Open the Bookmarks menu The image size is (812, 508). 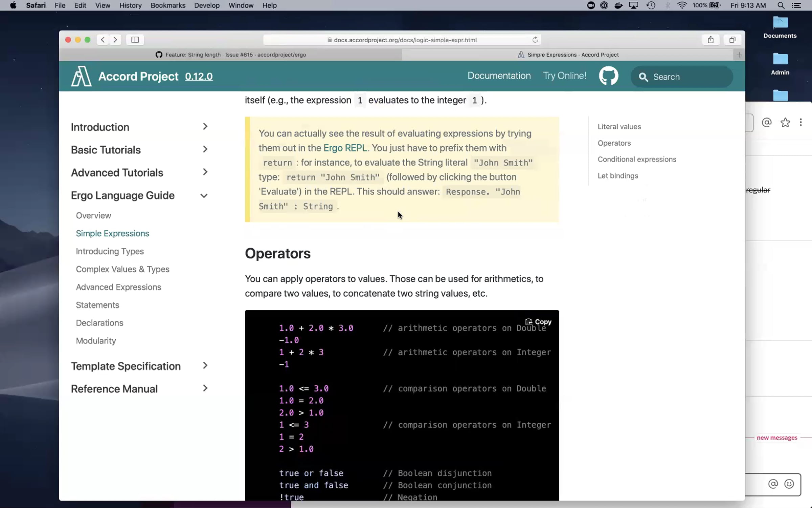(168, 5)
